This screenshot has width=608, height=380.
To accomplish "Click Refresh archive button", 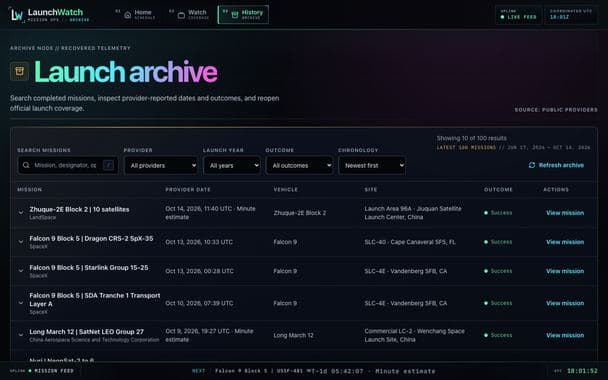I will click(556, 165).
